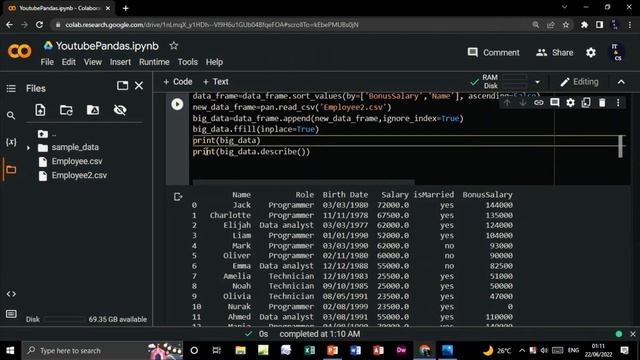Click the output cell toggle icon
640x360 pixels.
coord(178,197)
